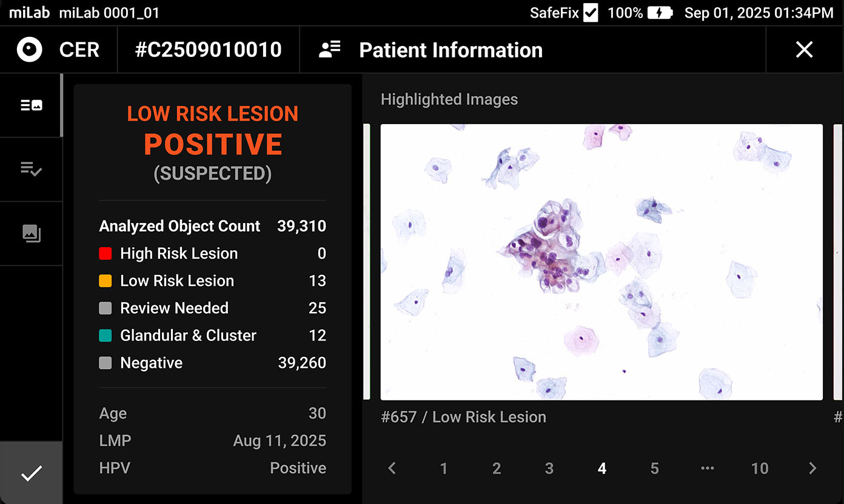Jump to highlighted images page 10

click(760, 468)
